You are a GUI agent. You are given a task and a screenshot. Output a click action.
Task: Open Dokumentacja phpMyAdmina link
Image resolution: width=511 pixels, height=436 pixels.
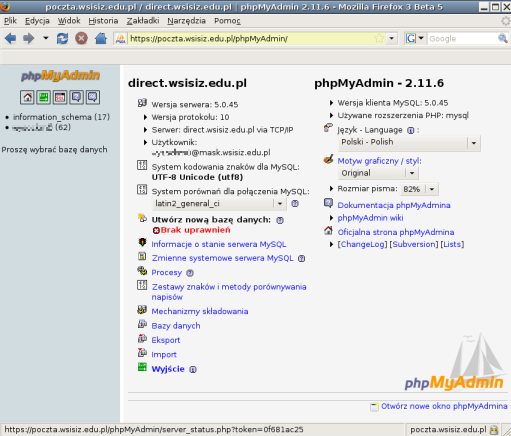point(394,205)
